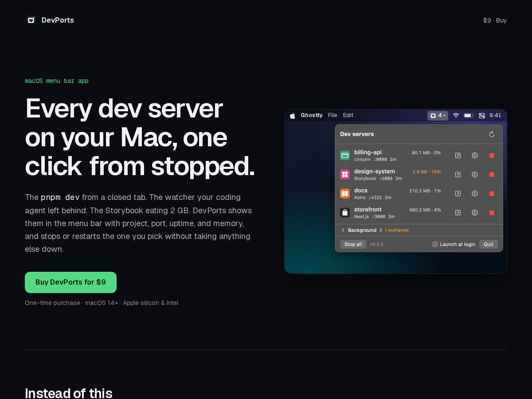
Task: Click the Astro :4321 2m details
Action: [x=373, y=197]
